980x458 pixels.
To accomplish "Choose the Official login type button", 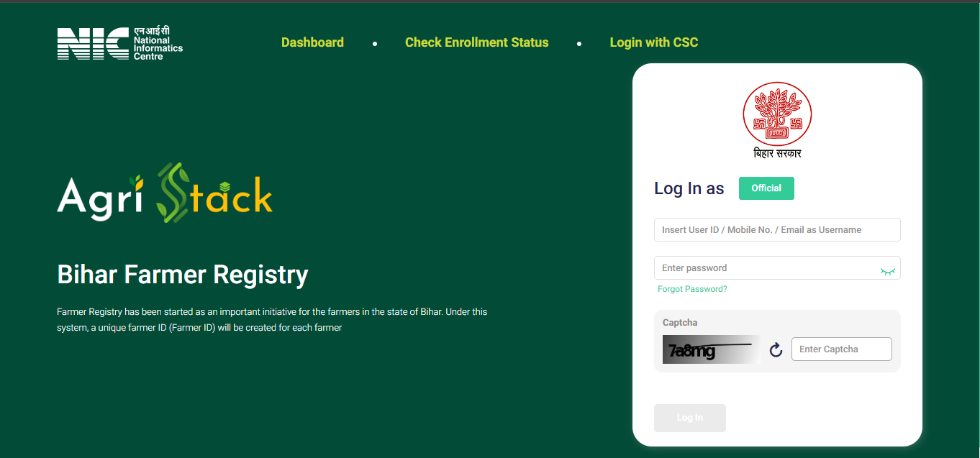I will coord(766,188).
